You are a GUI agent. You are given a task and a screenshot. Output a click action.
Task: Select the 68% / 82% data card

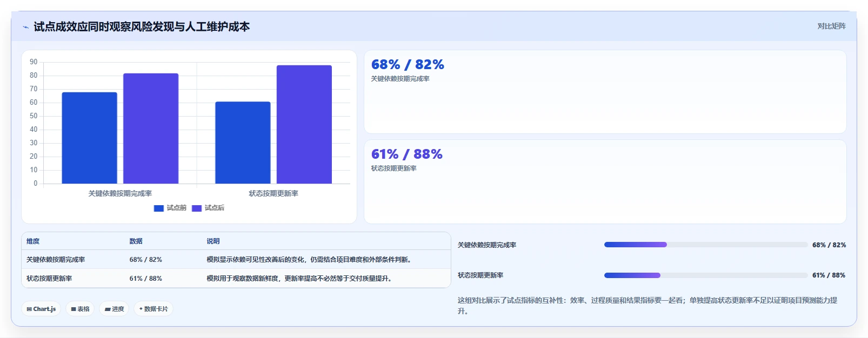pos(605,92)
